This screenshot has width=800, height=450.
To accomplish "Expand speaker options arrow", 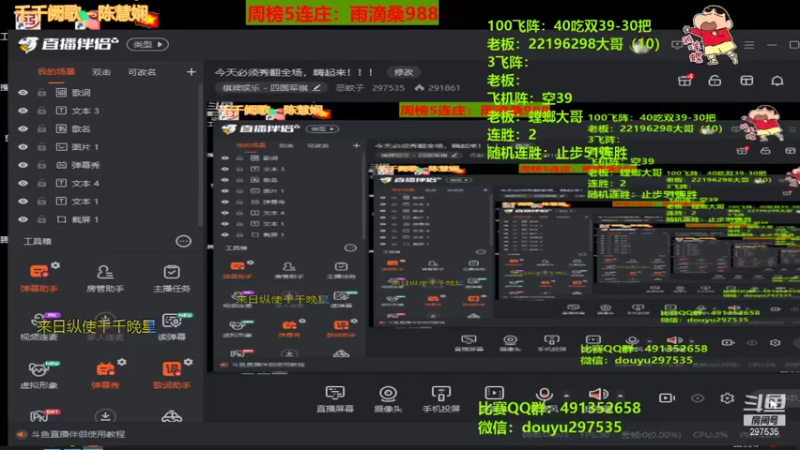I will point(620,395).
